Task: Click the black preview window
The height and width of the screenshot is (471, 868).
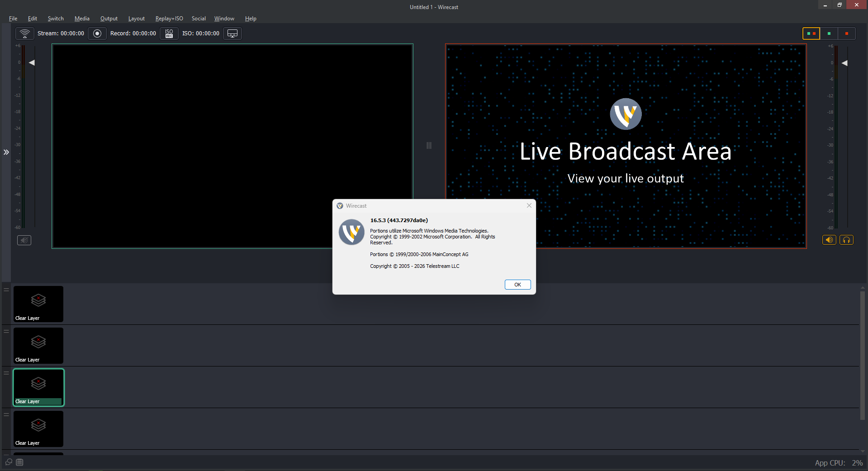Action: (232, 146)
